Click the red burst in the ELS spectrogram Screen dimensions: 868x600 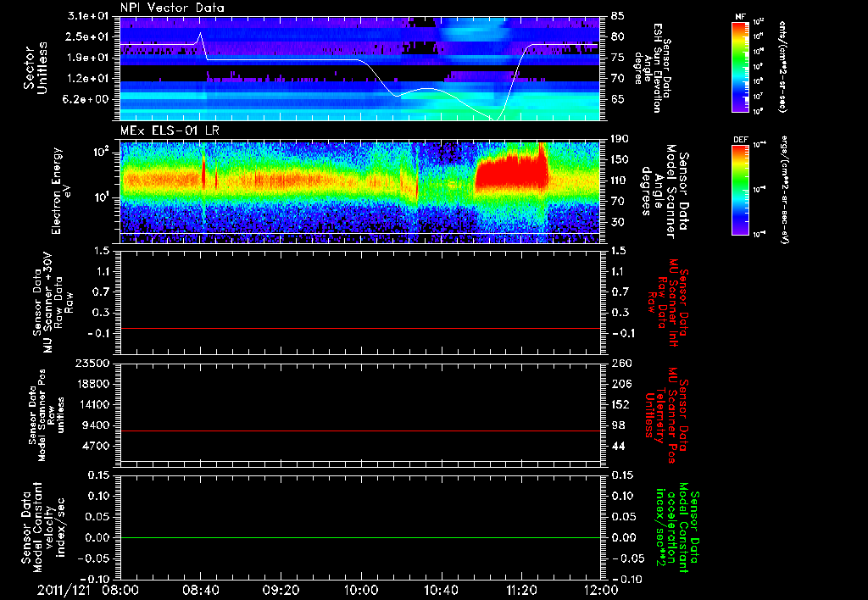[511, 170]
